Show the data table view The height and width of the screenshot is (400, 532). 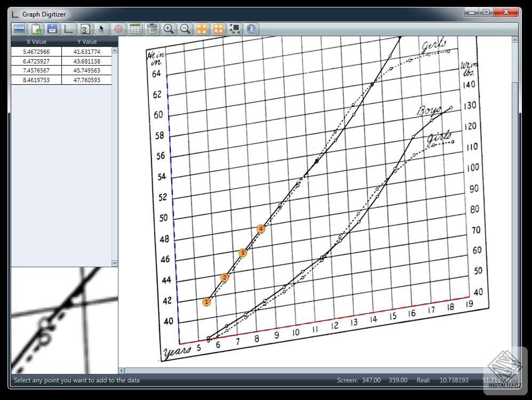point(135,29)
